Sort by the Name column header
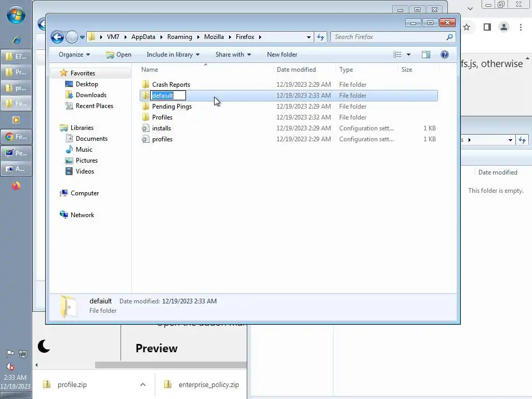The height and width of the screenshot is (399, 532). [150, 70]
